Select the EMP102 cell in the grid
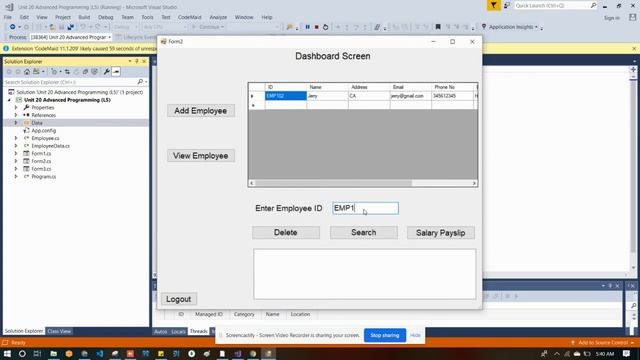This screenshot has width=640, height=360. click(x=285, y=96)
